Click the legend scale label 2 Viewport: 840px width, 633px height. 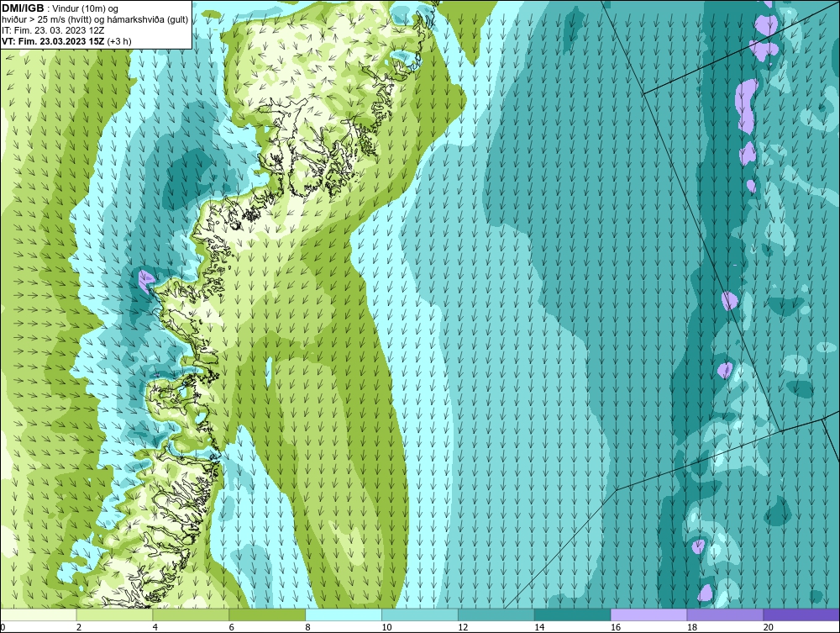[79, 627]
